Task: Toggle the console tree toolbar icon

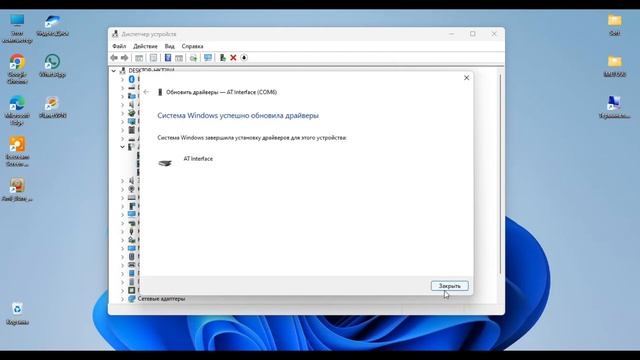Action: pos(139,58)
